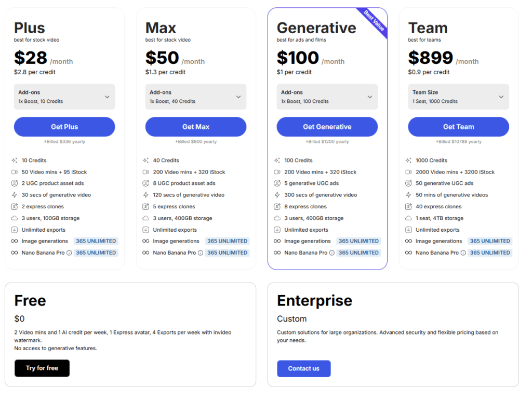Click the Best Value ribbon badge
The height and width of the screenshot is (399, 532).
374,21
